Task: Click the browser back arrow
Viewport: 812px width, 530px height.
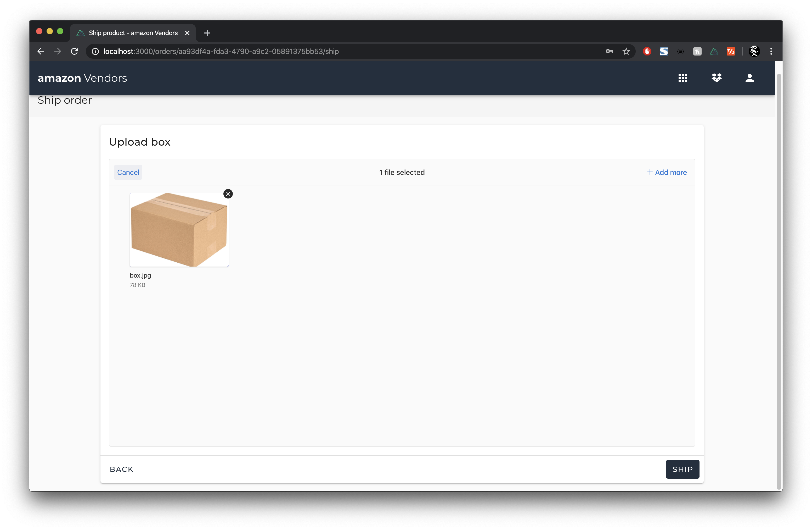Action: 41,51
